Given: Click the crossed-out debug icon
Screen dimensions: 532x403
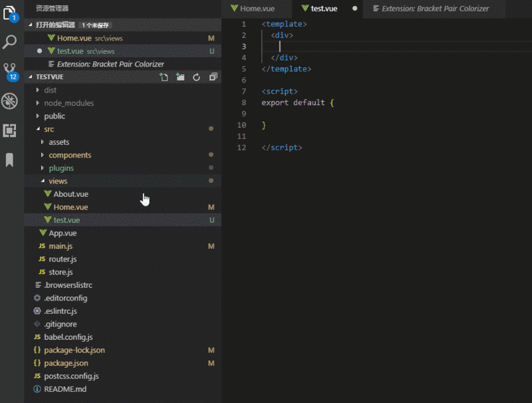Looking at the screenshot, I should 9,101.
